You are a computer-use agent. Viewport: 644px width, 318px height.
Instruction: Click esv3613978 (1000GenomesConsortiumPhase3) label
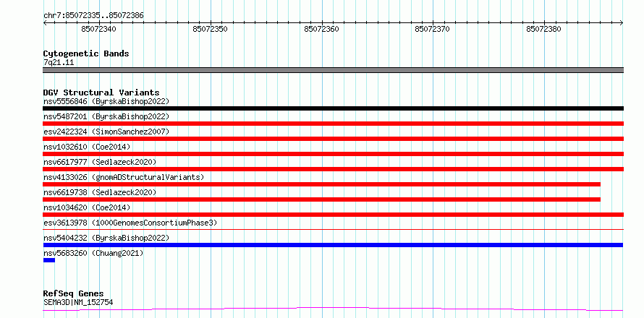[130, 223]
